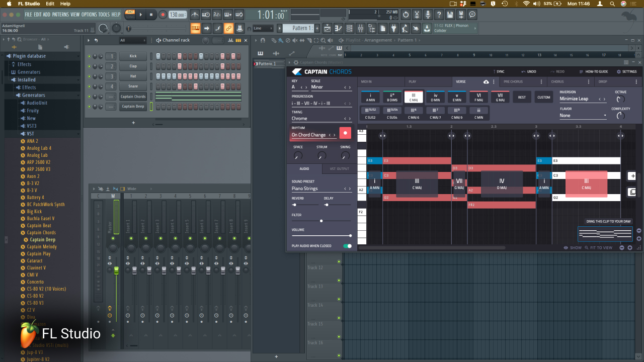
Task: Open the Flavor None dropdown
Action: (x=583, y=115)
